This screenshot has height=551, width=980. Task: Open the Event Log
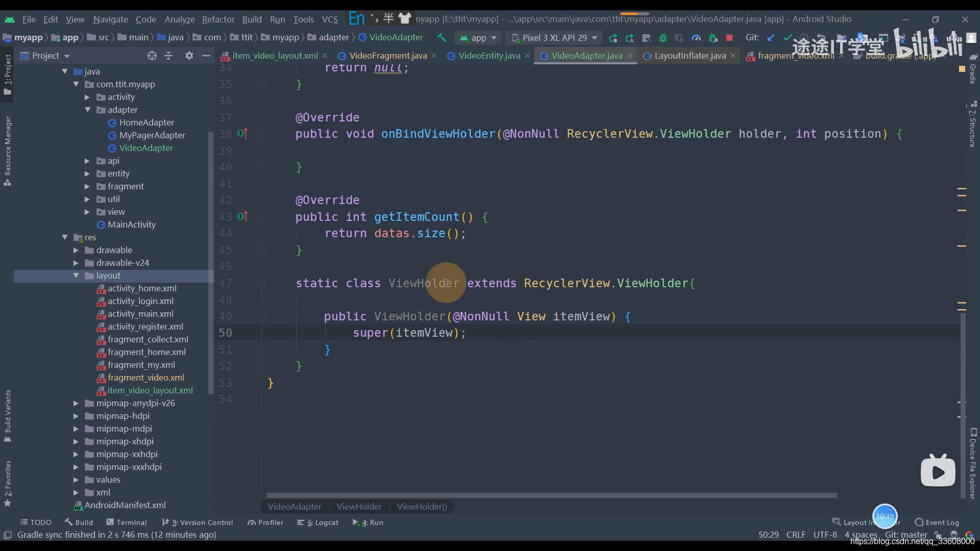click(x=937, y=522)
